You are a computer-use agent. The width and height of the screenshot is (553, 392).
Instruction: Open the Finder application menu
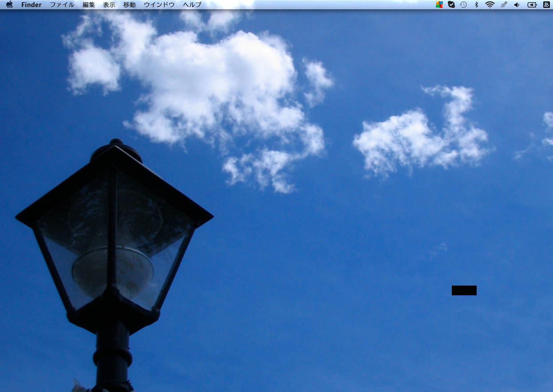31,5
